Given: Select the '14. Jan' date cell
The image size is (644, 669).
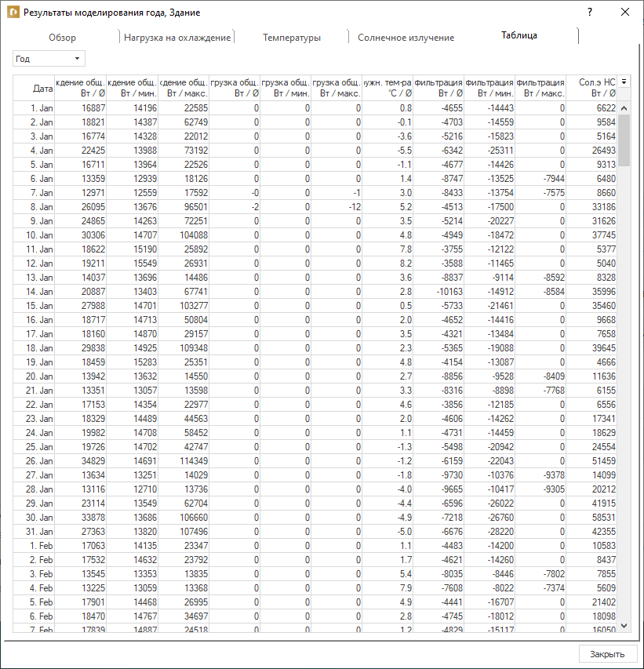Looking at the screenshot, I should pos(34,292).
